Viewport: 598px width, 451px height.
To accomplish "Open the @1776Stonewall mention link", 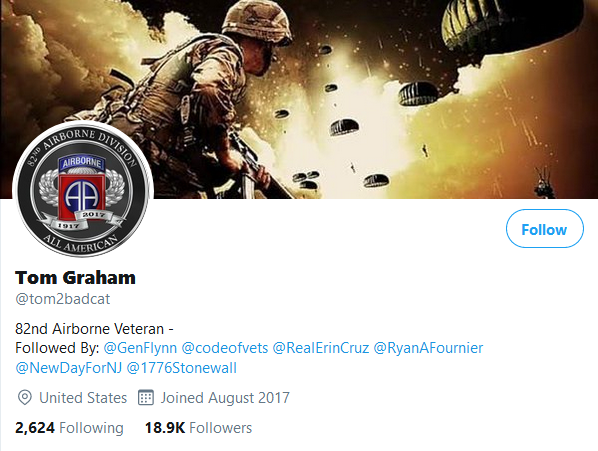I will pos(182,368).
